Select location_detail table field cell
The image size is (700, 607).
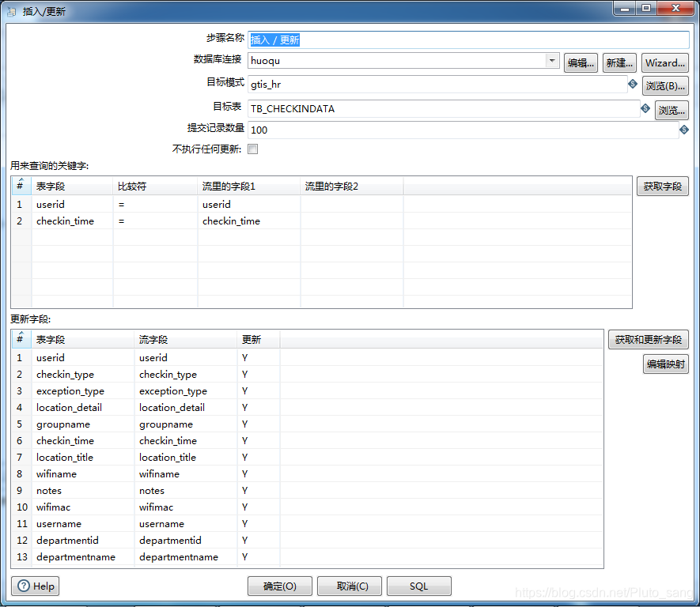82,407
